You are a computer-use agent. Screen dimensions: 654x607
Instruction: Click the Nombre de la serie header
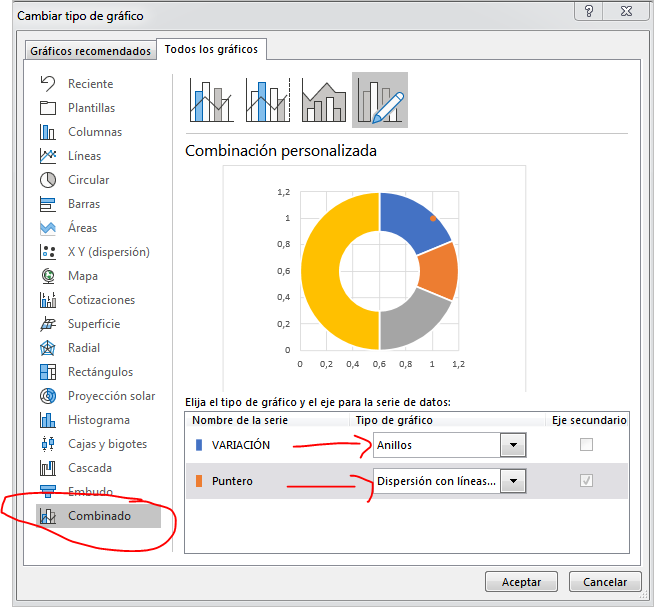[x=240, y=420]
